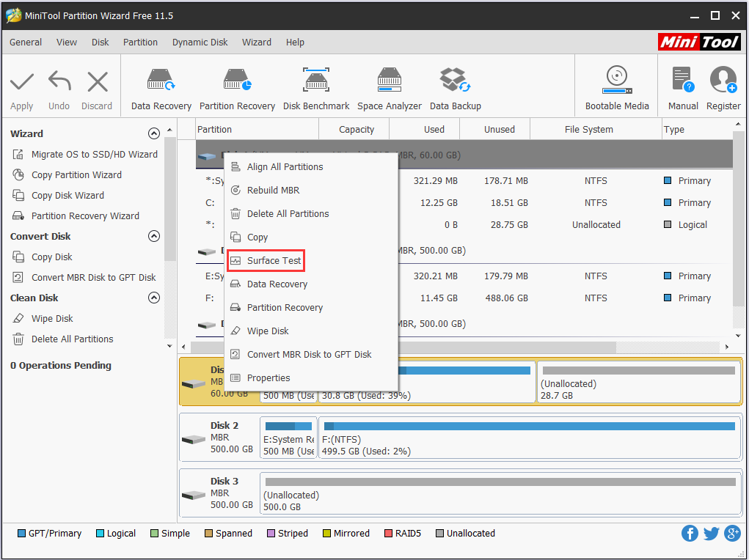Open Data Recovery from the toolbar
The width and height of the screenshot is (749, 560).
coord(161,89)
